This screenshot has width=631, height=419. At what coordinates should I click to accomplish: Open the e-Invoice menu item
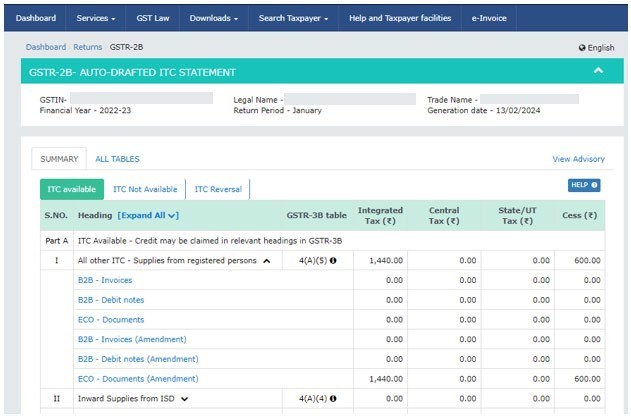[490, 18]
